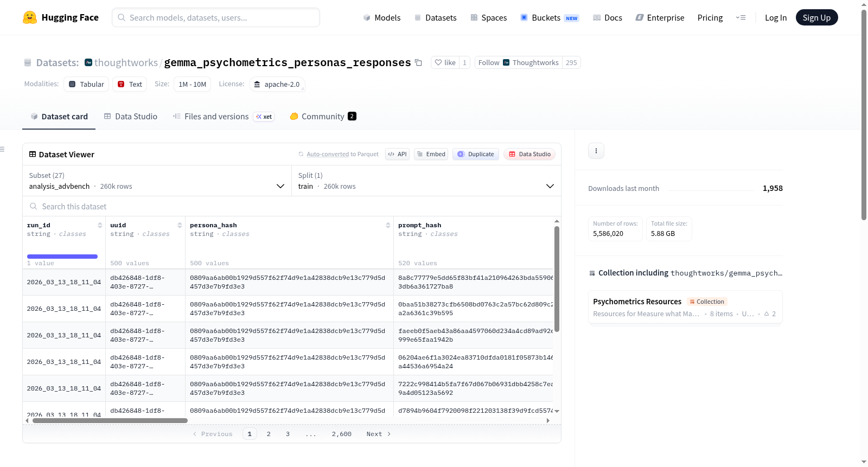
Task: Click the Tabular modality tag
Action: click(x=86, y=84)
